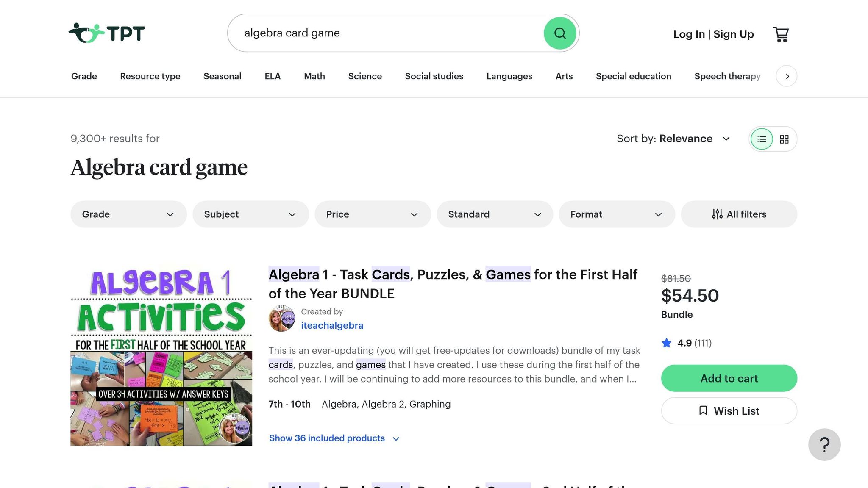Viewport: 868px width, 488px height.
Task: Expand Show 36 included products
Action: pyautogui.click(x=334, y=438)
